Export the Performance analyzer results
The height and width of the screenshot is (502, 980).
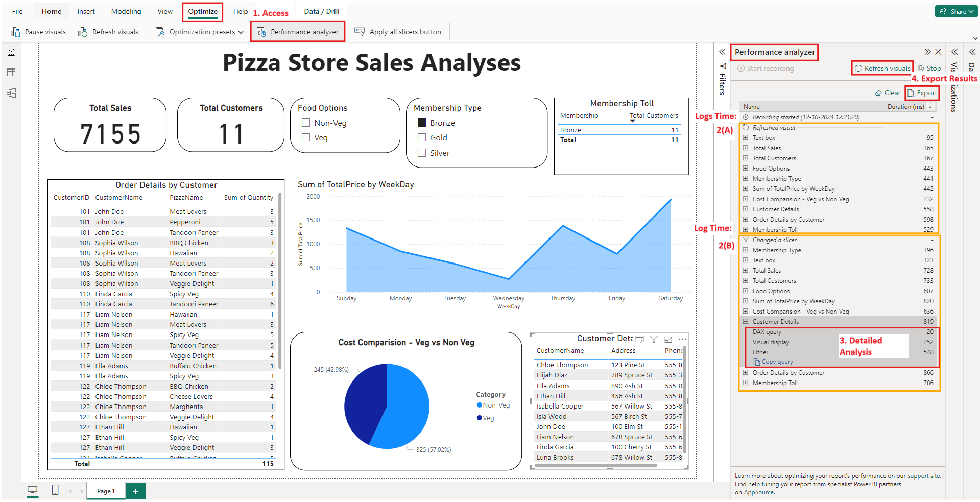(x=922, y=93)
